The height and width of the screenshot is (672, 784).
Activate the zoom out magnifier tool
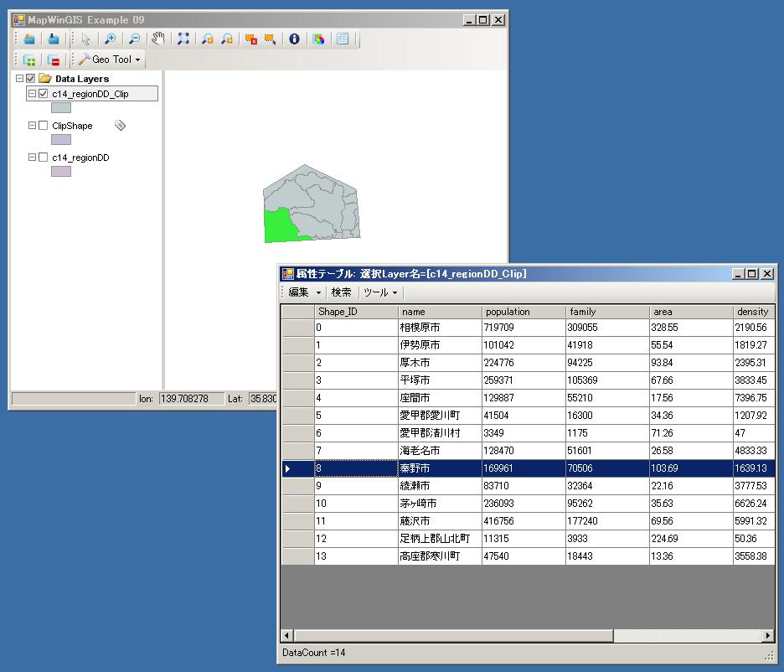click(133, 39)
